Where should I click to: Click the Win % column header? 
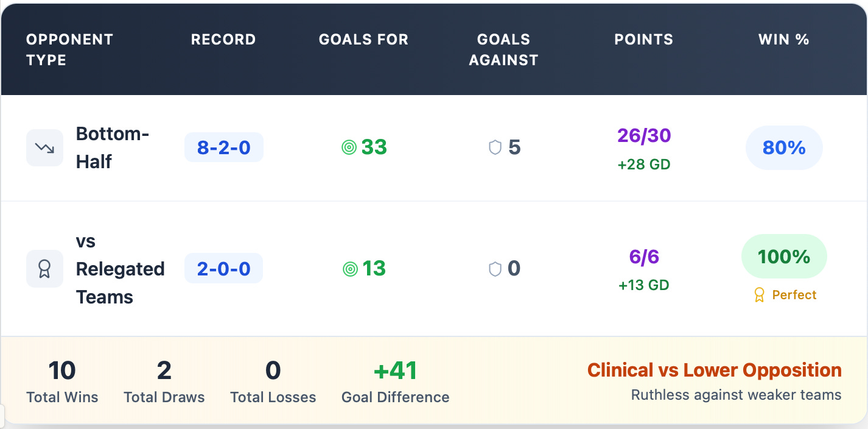point(784,40)
